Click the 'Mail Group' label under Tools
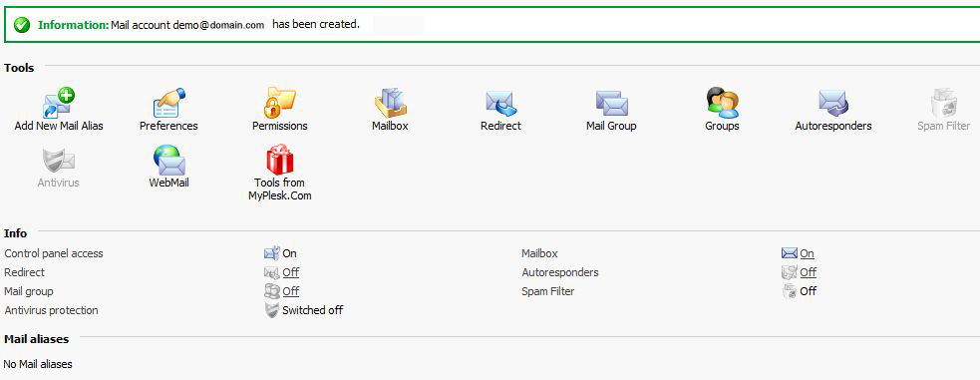Screen dimensions: 980x380 pyautogui.click(x=611, y=126)
